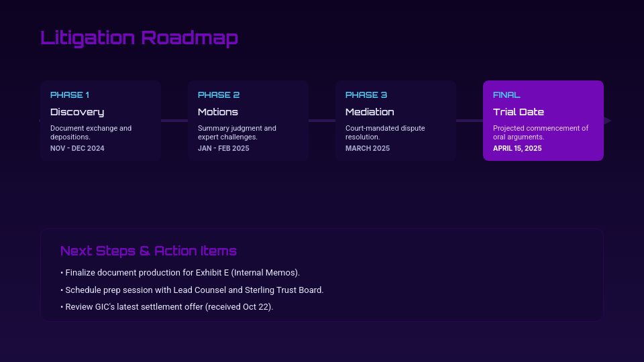Click the Litigation Roadmap slide title

coord(139,38)
